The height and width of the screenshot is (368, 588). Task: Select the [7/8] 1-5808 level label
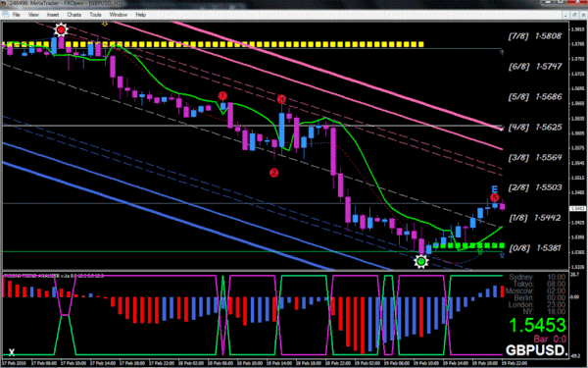tap(535, 36)
